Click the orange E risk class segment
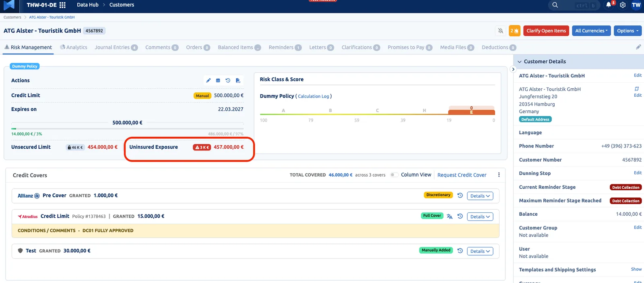This screenshot has height=283, width=644. pyautogui.click(x=471, y=112)
